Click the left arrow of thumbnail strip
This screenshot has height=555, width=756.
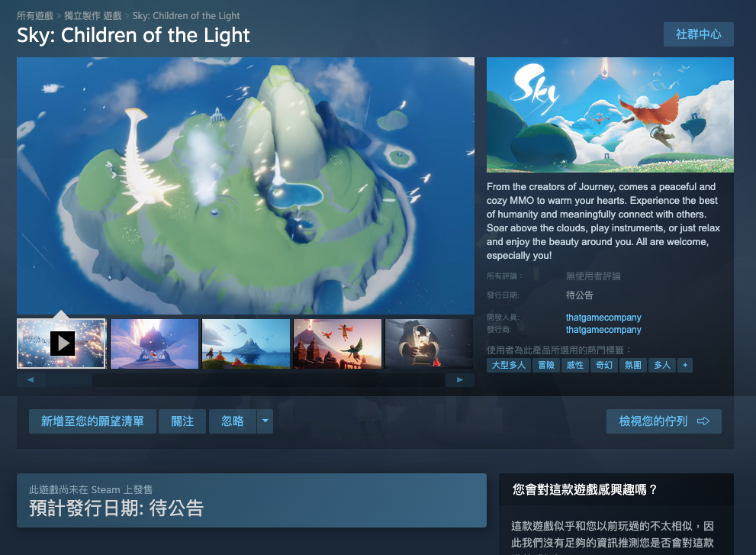coord(31,380)
